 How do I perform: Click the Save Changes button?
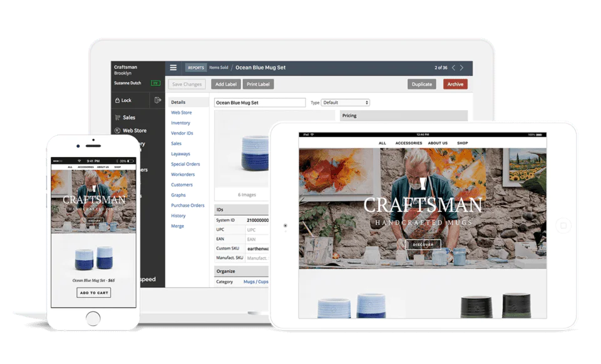[x=187, y=84]
